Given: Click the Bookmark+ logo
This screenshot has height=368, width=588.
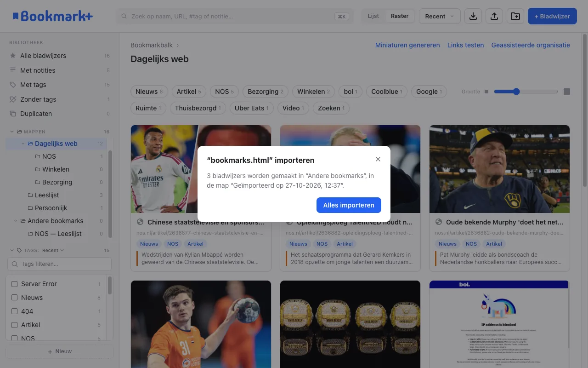Looking at the screenshot, I should point(53,16).
